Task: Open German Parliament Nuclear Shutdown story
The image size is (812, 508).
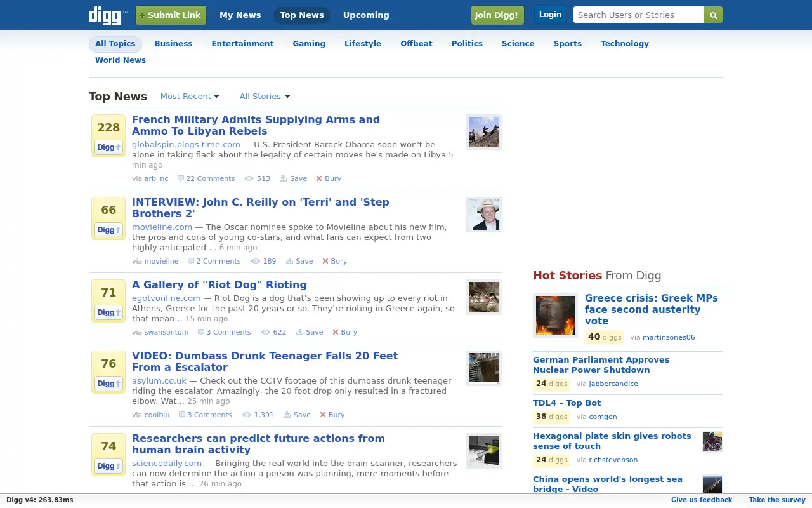Action: coord(601,364)
